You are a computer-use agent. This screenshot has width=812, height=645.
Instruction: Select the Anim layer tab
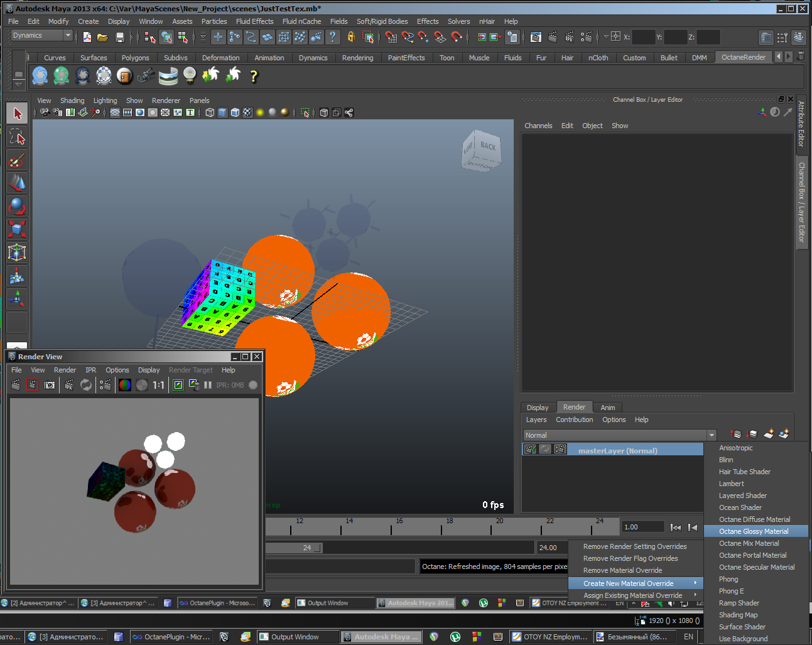(x=607, y=408)
